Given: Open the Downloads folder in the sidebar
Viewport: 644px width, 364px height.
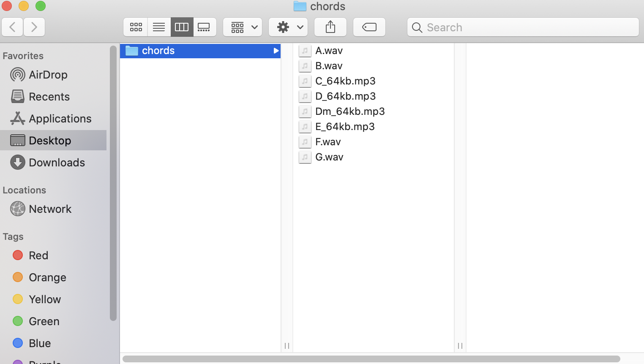Looking at the screenshot, I should tap(57, 162).
